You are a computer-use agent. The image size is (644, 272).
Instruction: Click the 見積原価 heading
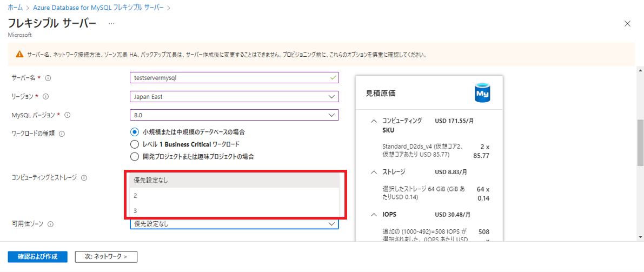[380, 93]
